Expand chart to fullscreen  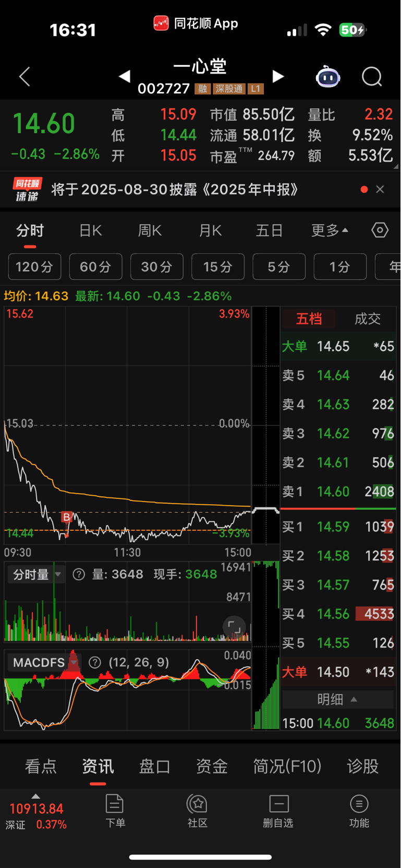[234, 628]
